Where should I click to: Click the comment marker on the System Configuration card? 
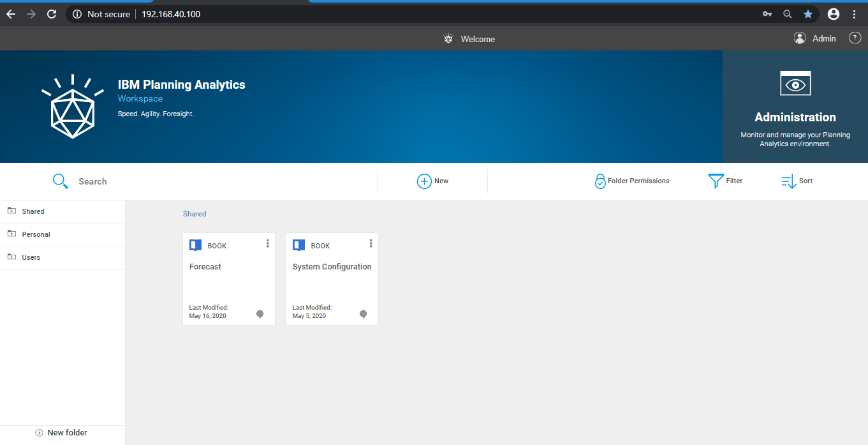point(363,314)
